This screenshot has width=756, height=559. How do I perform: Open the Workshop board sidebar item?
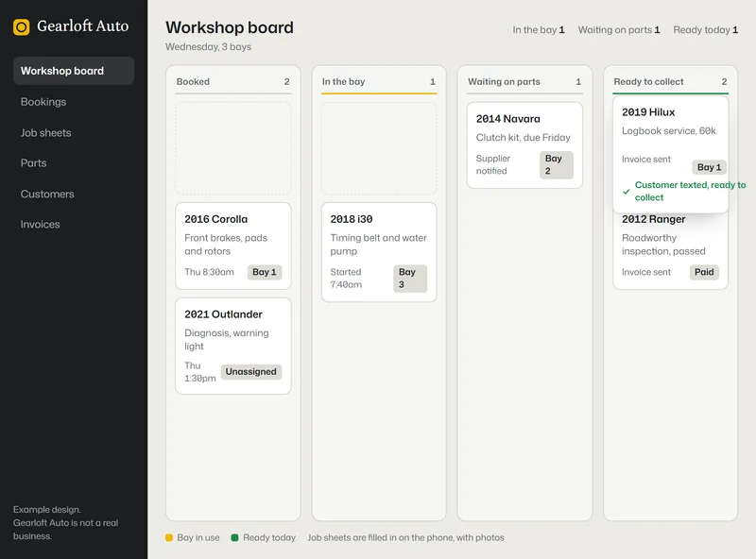tap(74, 71)
